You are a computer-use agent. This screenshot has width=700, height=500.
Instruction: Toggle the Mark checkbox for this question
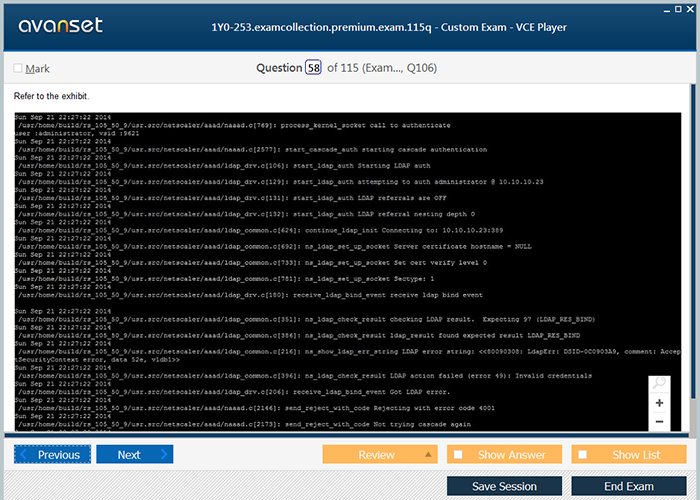coord(18,68)
